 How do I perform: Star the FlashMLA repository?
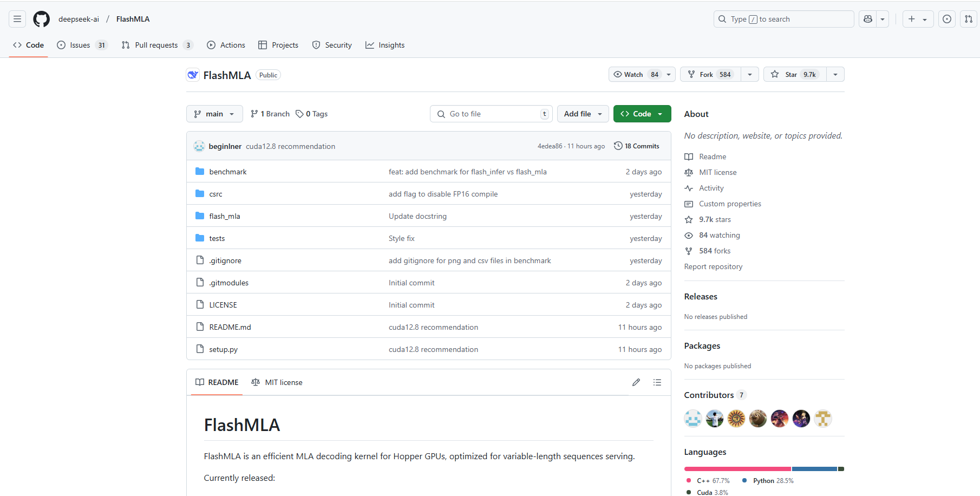(x=794, y=74)
